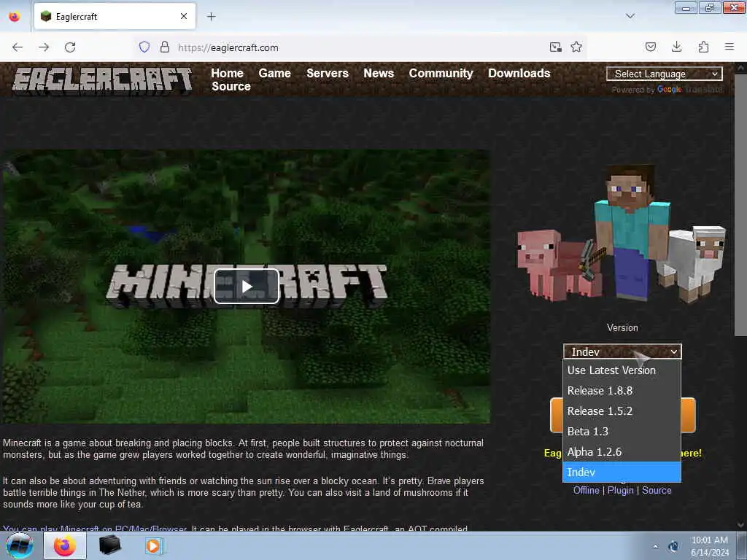Open the Community navigation item
This screenshot has width=747, height=560.
pyautogui.click(x=441, y=74)
